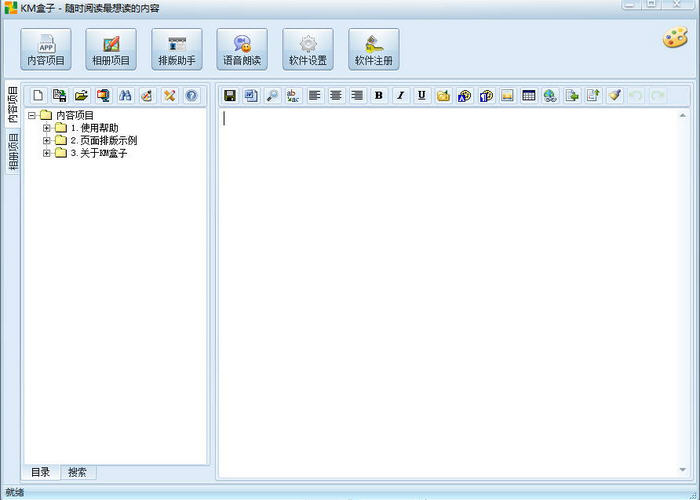Click the editor scrollbar up arrow
Viewport: 700px width, 500px height.
683,115
